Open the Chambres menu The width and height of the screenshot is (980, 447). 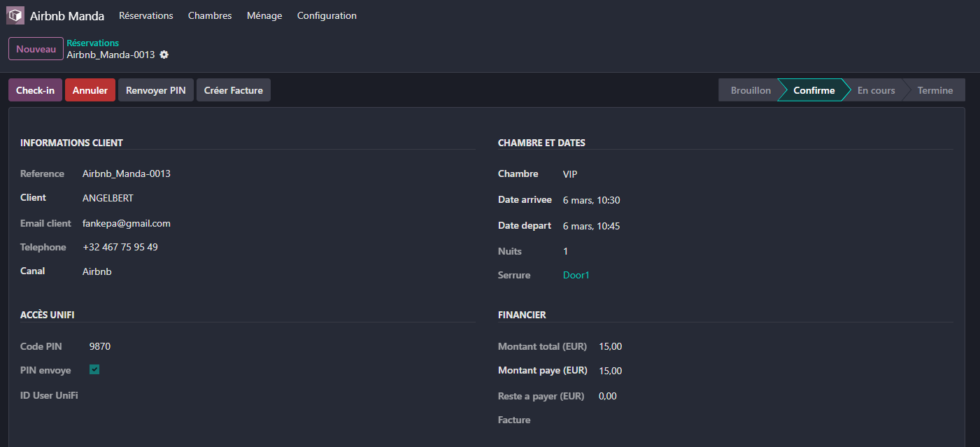pyautogui.click(x=210, y=15)
